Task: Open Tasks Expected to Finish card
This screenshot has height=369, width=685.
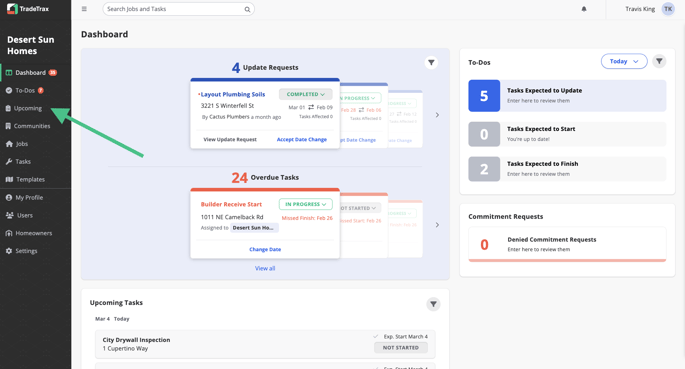Action: 567,169
